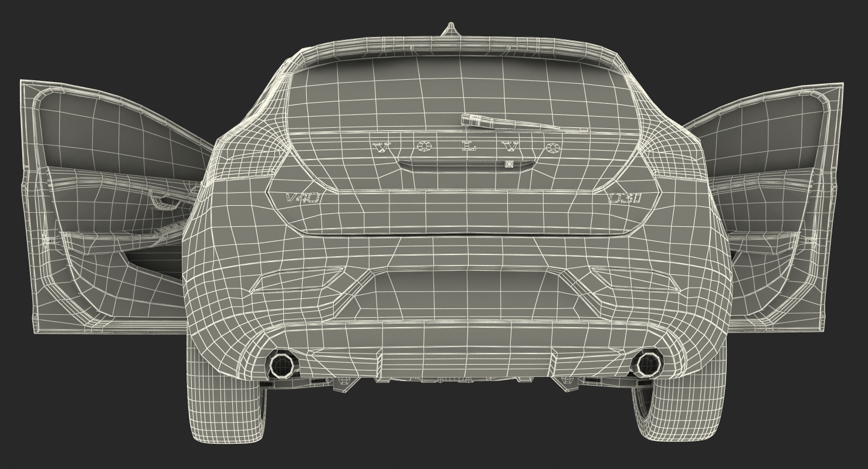The height and width of the screenshot is (469, 868).
Task: Select the right exhaust tip
Action: coord(647,365)
